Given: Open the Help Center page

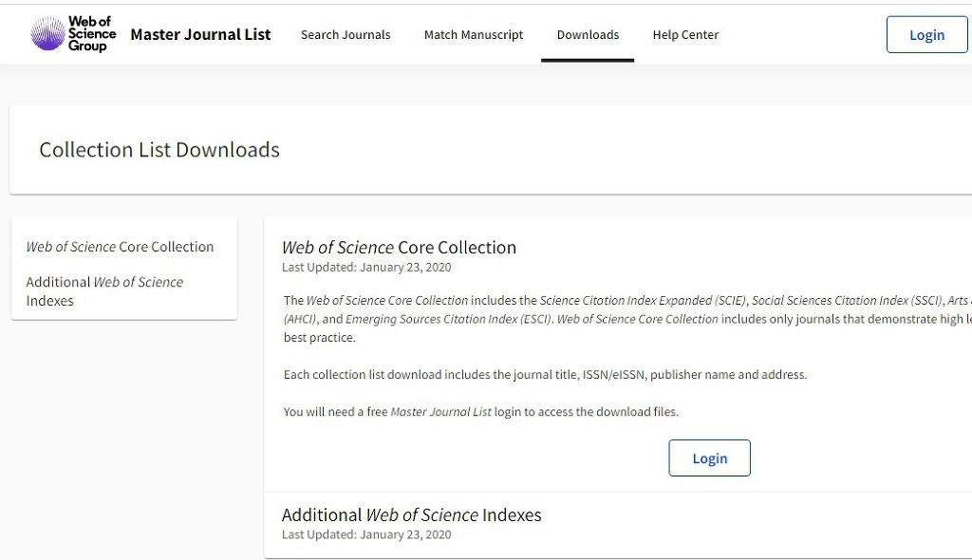Looking at the screenshot, I should (x=685, y=35).
